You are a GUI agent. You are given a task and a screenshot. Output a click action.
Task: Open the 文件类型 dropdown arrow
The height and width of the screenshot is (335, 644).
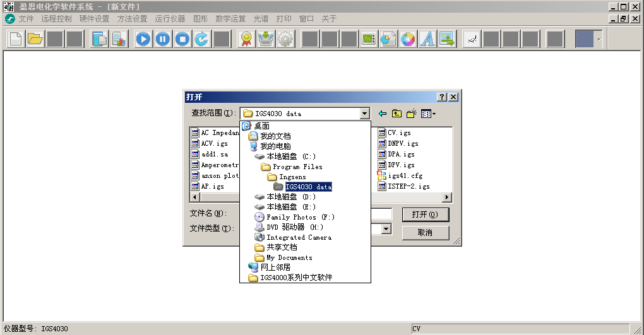pyautogui.click(x=386, y=229)
